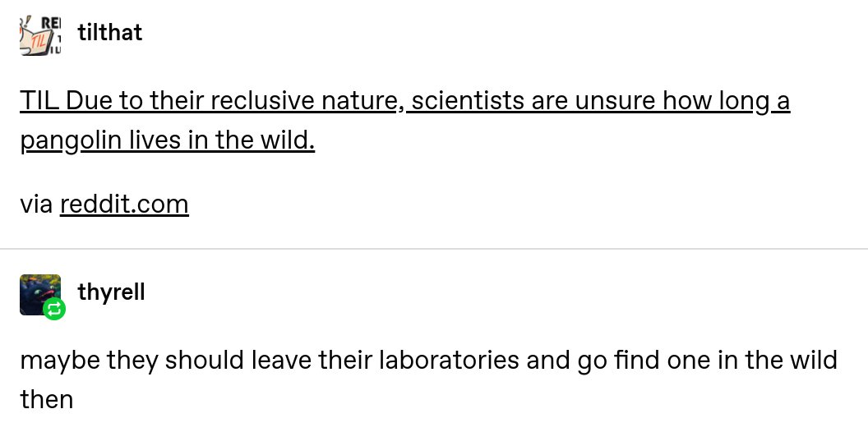Click the 'via' text before reddit.com

click(x=36, y=204)
